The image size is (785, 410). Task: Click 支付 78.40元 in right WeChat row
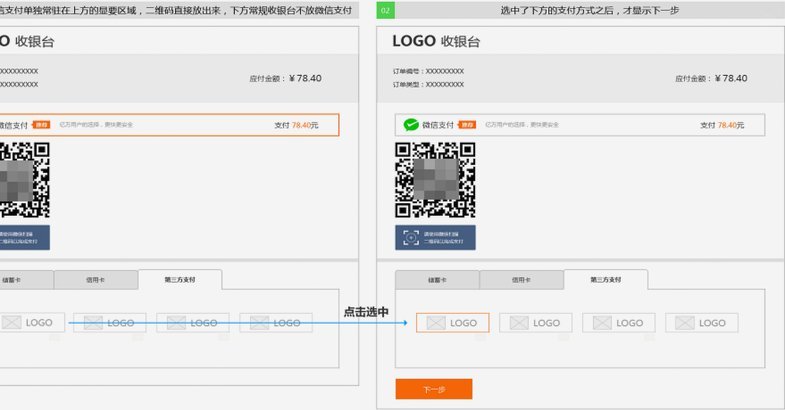[x=722, y=125]
